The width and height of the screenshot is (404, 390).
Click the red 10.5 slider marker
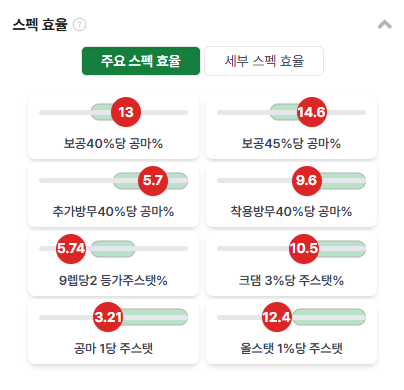(304, 249)
